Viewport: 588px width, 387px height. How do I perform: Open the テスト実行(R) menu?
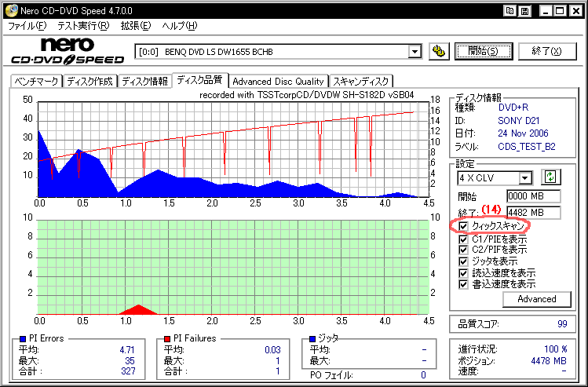83,26
